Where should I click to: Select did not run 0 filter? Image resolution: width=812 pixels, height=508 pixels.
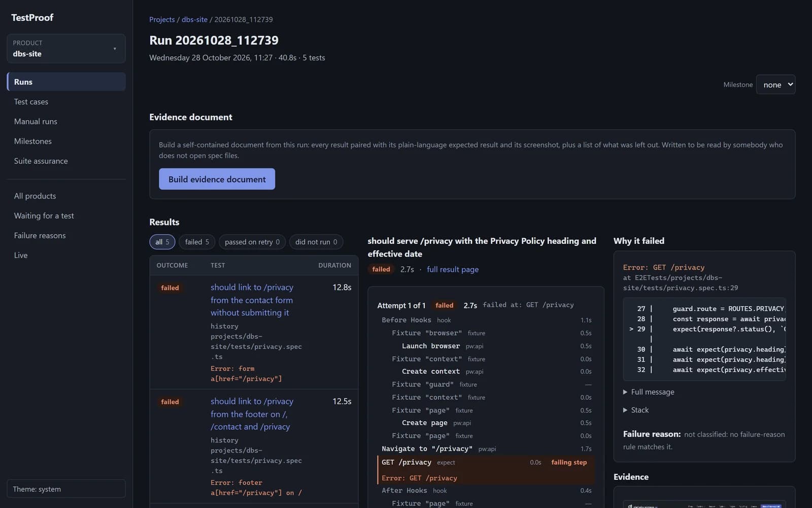tap(316, 242)
